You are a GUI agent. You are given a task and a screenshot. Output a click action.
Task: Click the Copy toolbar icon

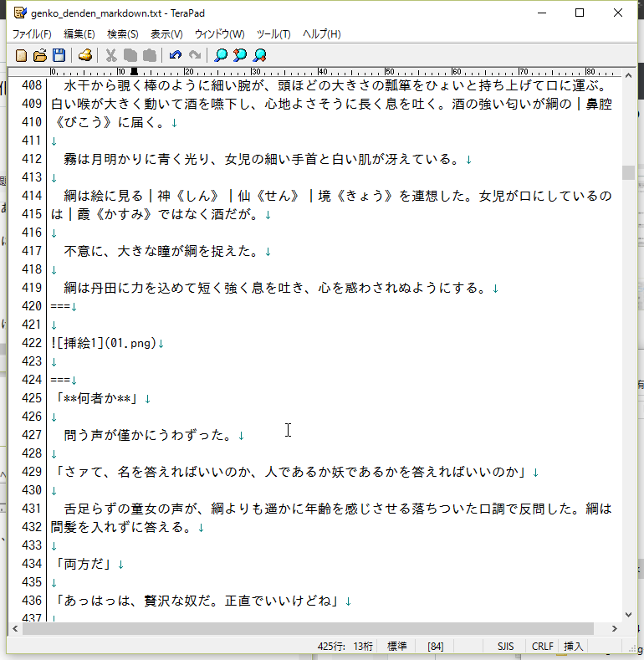tap(130, 55)
